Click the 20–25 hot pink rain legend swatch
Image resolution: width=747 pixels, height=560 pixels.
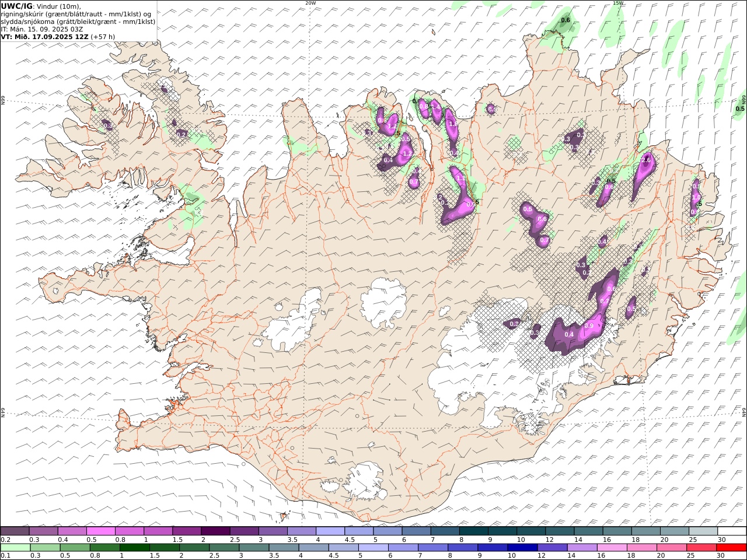point(671,548)
